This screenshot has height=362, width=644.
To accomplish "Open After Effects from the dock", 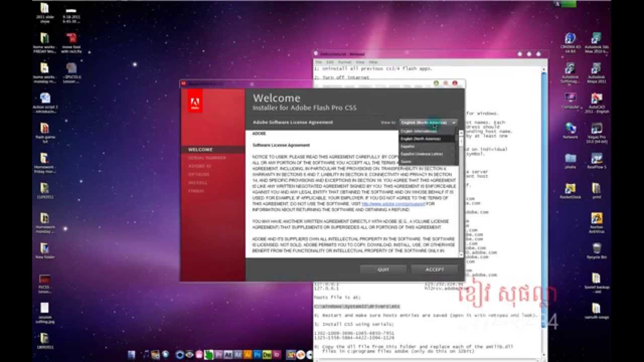I will [227, 354].
